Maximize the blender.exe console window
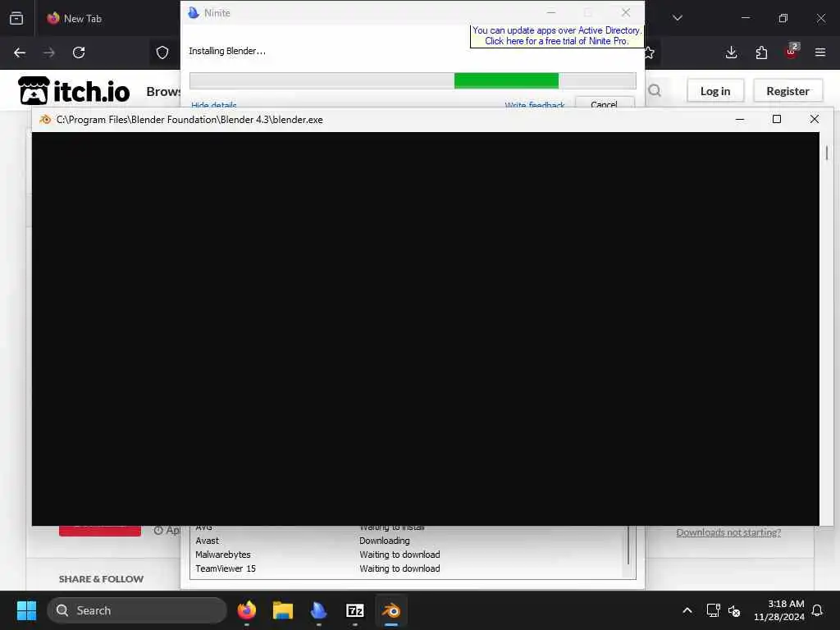The image size is (840, 630). coord(777,120)
